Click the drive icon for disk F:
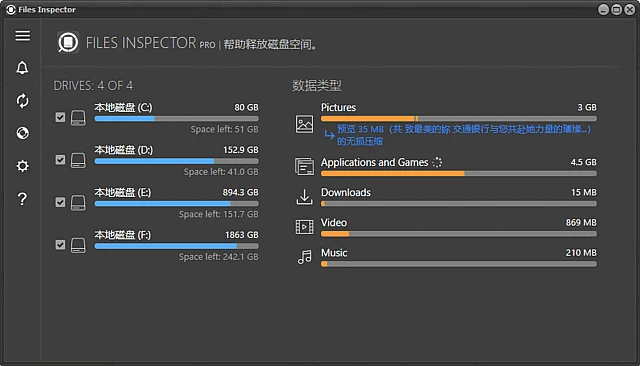Image resolution: width=640 pixels, height=366 pixels. (78, 245)
